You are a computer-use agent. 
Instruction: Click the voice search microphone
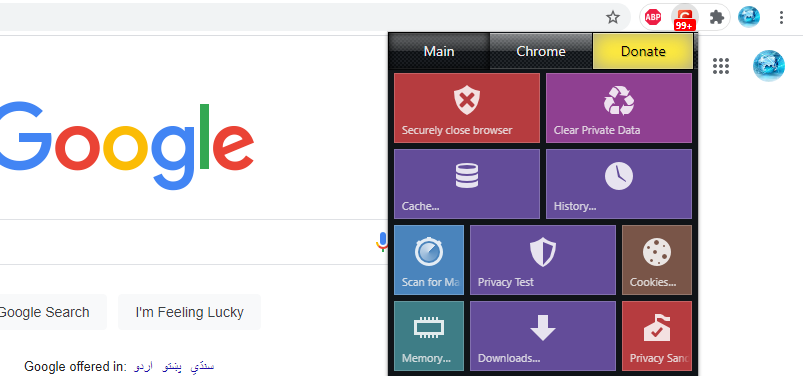tap(382, 242)
